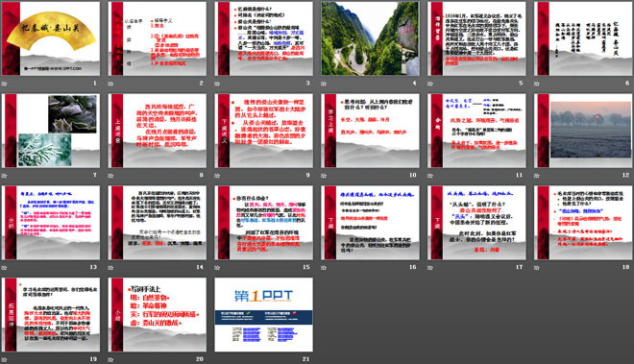Click the animation star icon under slide 15
The height and width of the screenshot is (364, 634).
click(x=217, y=267)
